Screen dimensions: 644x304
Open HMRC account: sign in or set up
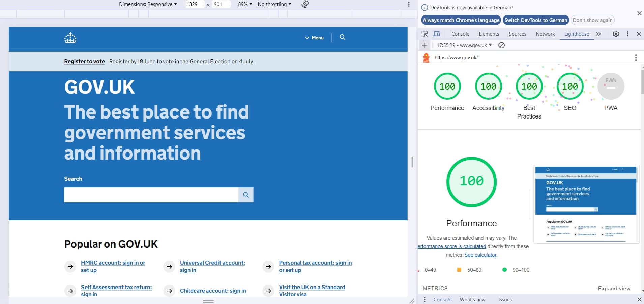pos(113,266)
